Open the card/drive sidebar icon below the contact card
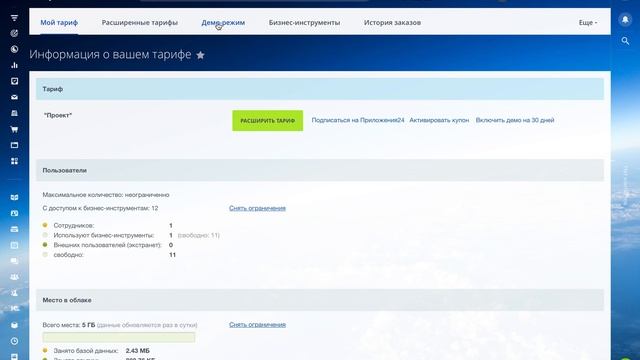This screenshot has height=360, width=640. (x=14, y=229)
